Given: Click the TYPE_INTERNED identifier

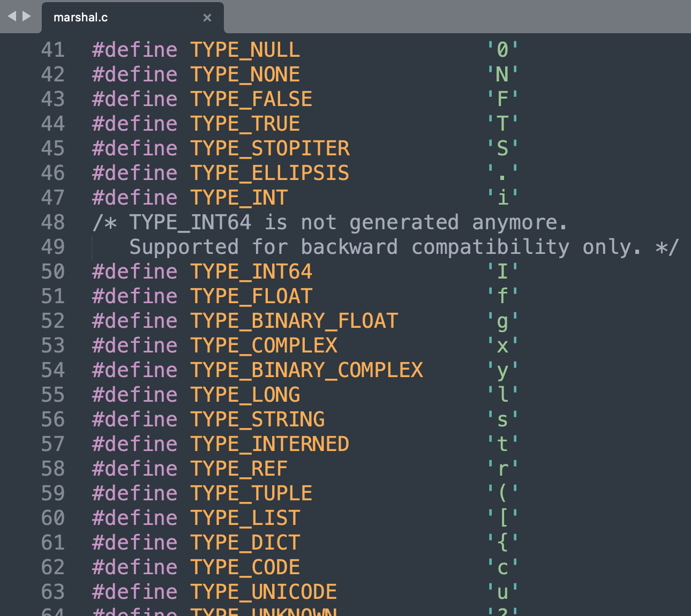Looking at the screenshot, I should point(269,444).
